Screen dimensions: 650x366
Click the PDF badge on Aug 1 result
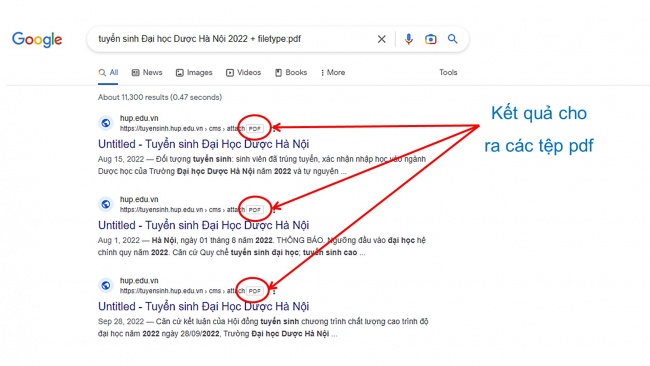point(255,210)
